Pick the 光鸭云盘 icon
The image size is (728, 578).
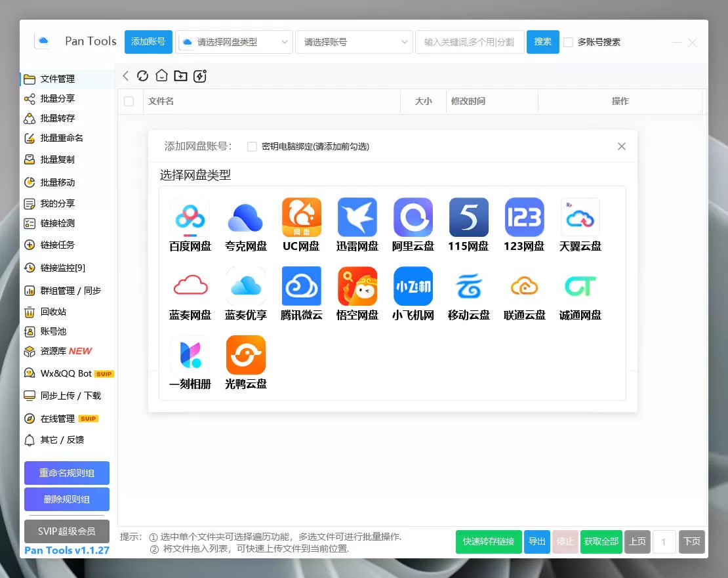[x=245, y=355]
